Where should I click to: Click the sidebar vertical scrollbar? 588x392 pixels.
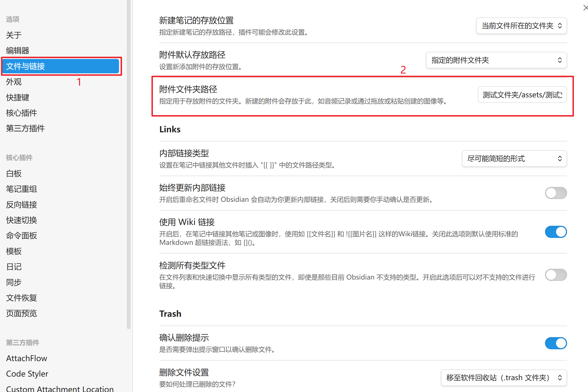pyautogui.click(x=128, y=165)
